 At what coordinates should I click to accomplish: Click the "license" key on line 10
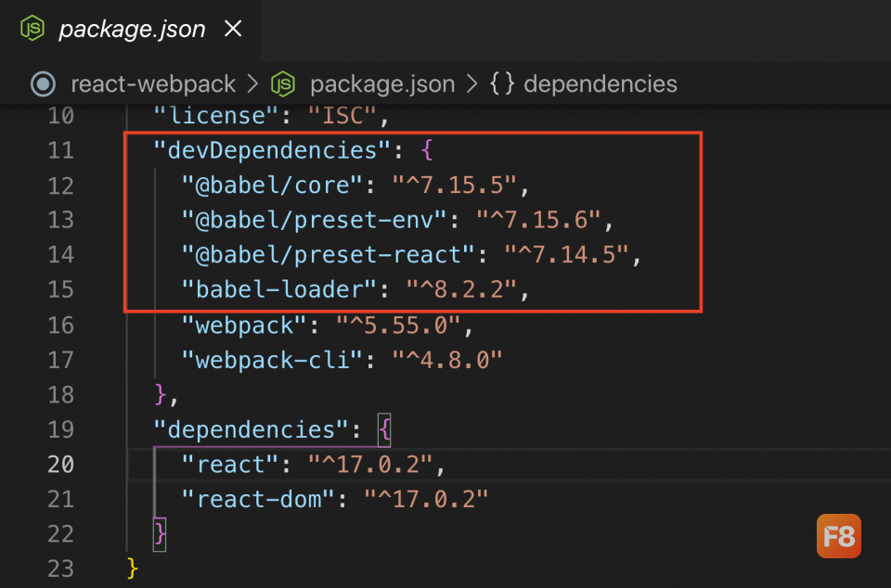click(x=217, y=116)
